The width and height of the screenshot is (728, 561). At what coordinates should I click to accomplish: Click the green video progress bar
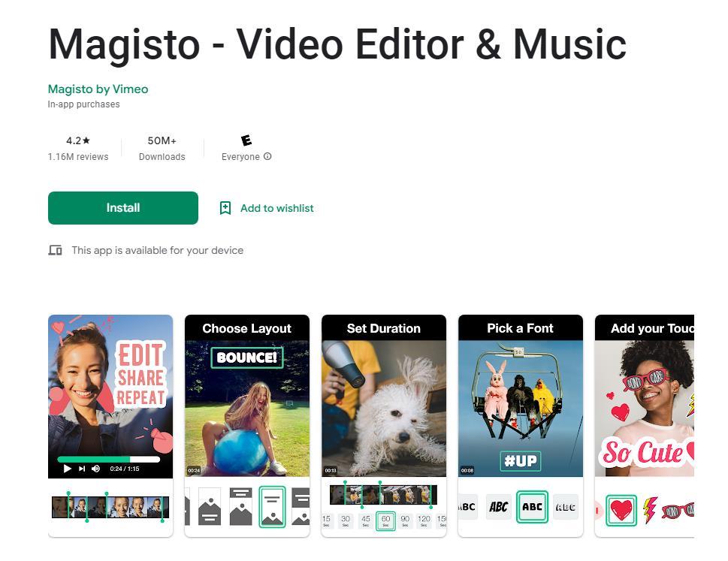[109, 460]
